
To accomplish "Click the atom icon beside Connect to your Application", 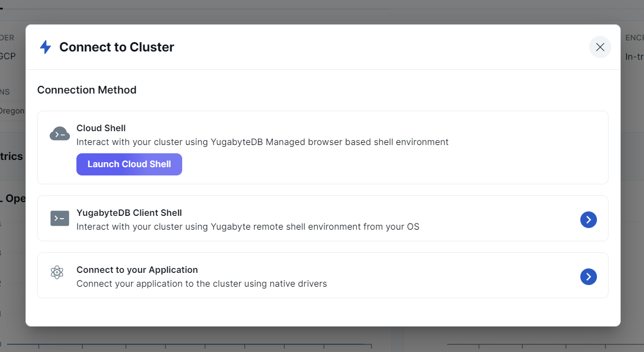I will [x=57, y=272].
